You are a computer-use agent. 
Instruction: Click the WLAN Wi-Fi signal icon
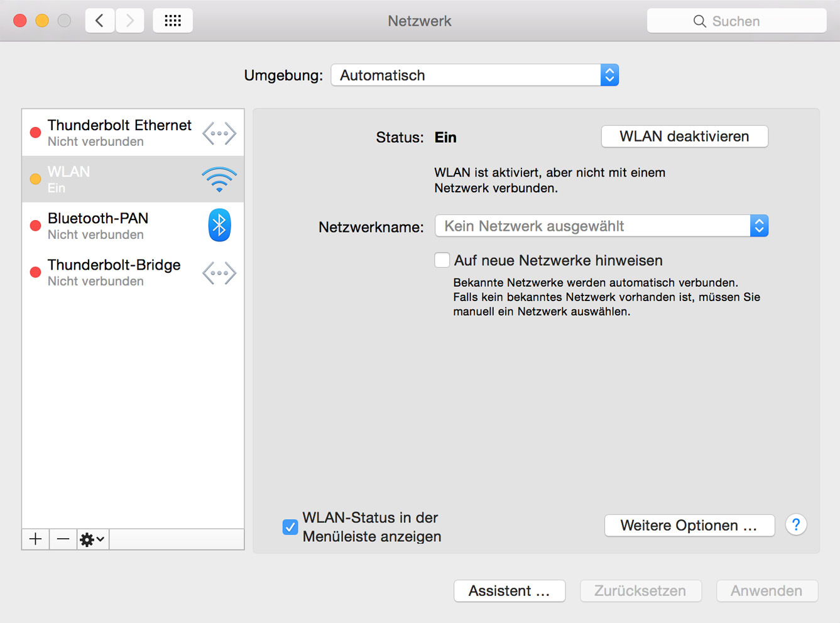click(219, 180)
